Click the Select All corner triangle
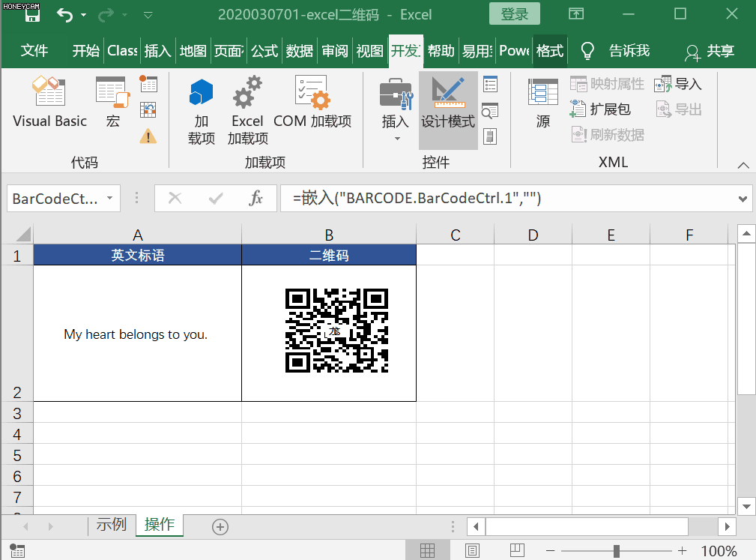 coord(23,235)
